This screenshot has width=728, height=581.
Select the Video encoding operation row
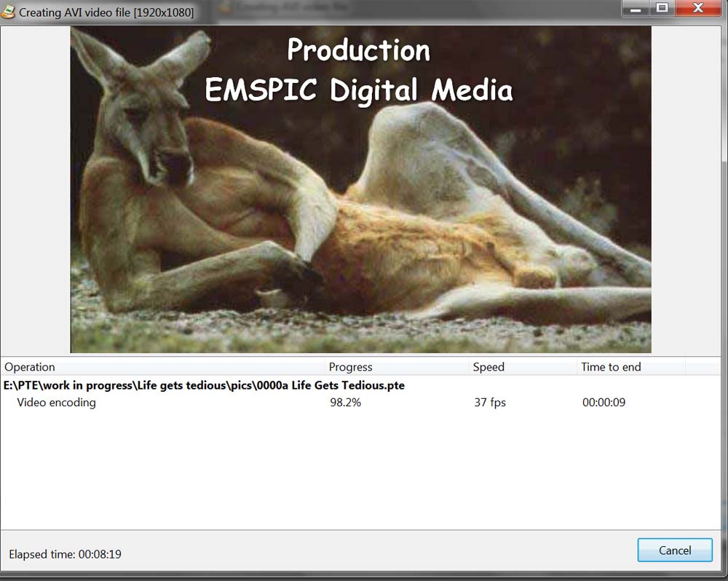tap(360, 402)
